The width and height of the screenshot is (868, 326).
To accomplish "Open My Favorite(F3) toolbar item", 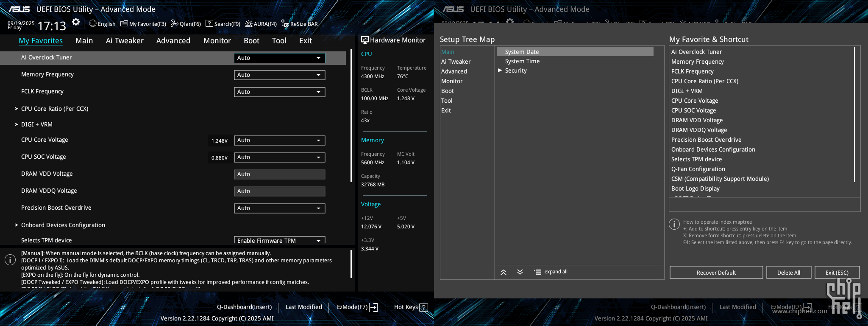I will [143, 24].
